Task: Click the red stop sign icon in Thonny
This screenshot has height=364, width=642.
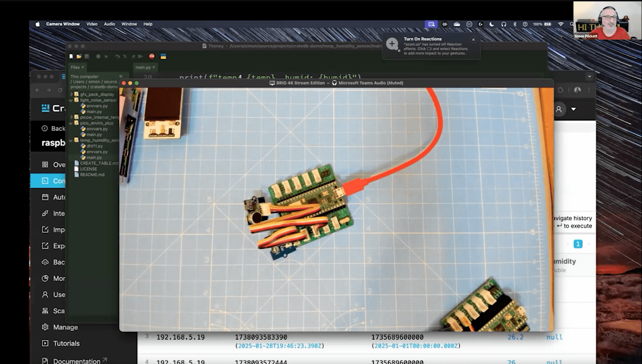Action: (151, 56)
